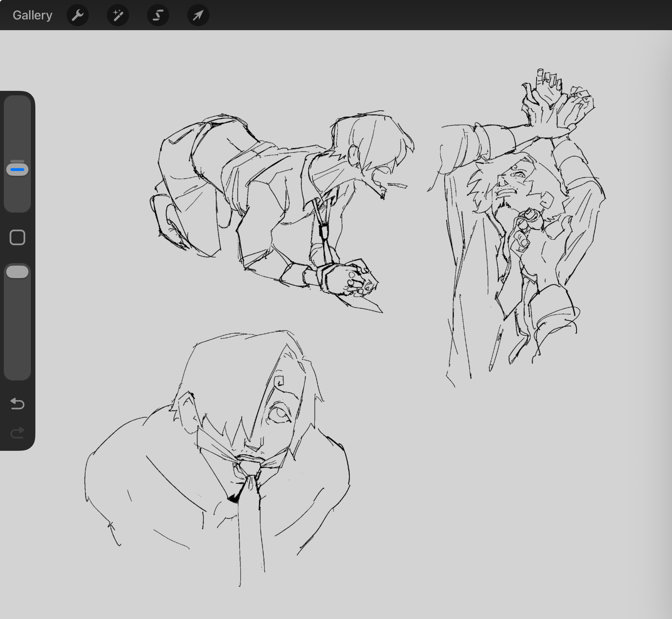672x619 pixels.
Task: Click the blue brush size slider handle
Action: (17, 169)
